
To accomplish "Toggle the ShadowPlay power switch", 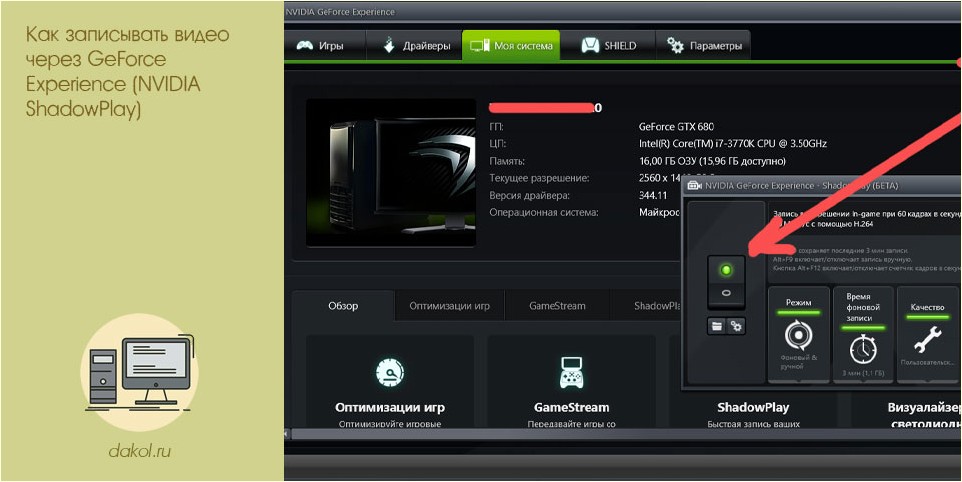I will click(726, 282).
